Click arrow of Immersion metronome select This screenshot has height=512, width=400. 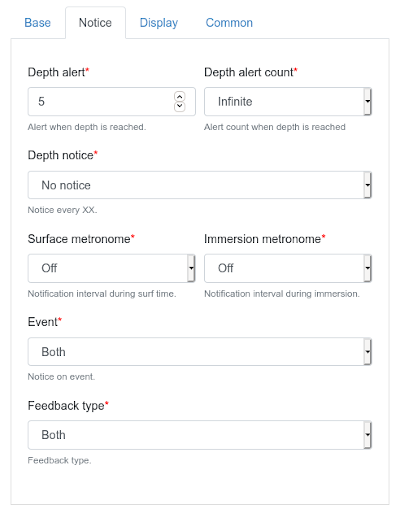[367, 268]
